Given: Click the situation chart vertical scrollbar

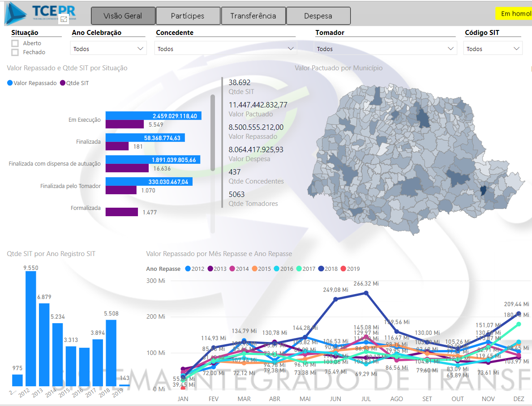Looking at the screenshot, I should [213, 133].
